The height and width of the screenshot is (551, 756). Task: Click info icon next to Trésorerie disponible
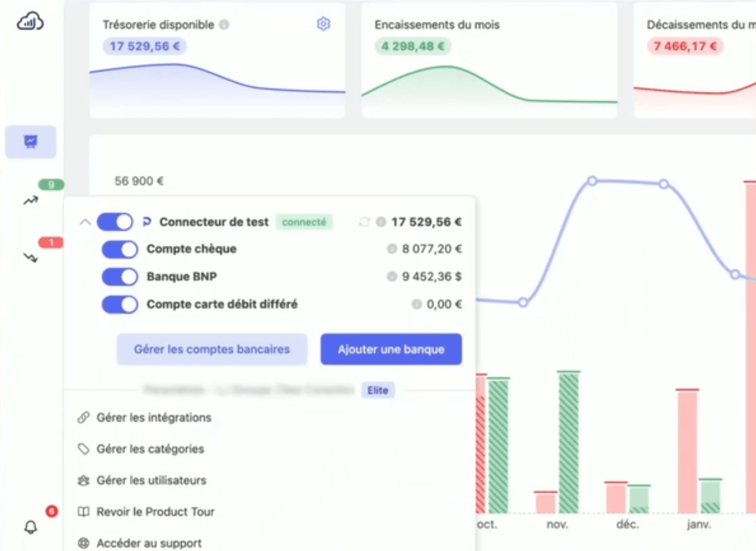tap(224, 24)
